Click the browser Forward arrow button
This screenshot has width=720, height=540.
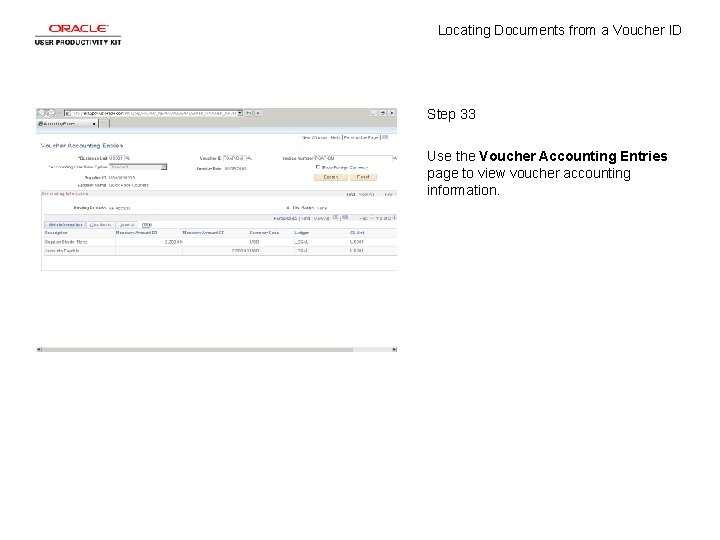(51, 113)
